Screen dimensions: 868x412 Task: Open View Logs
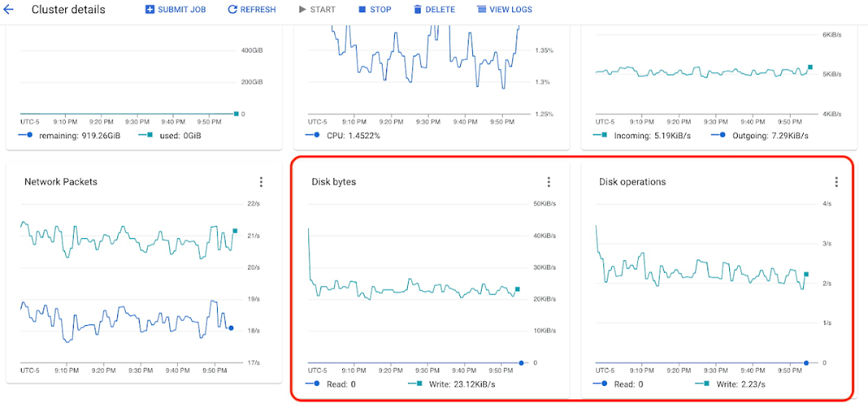point(505,10)
